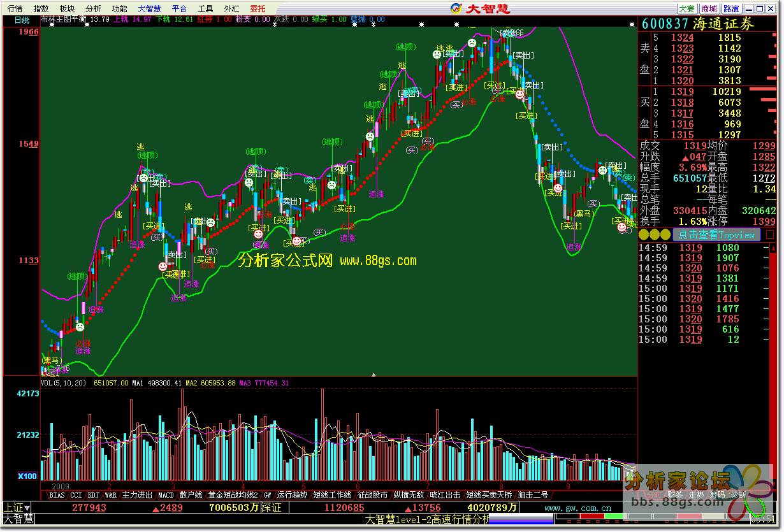The image size is (784, 532).
Task: Click the sell-5 price 1324
Action: (x=682, y=37)
